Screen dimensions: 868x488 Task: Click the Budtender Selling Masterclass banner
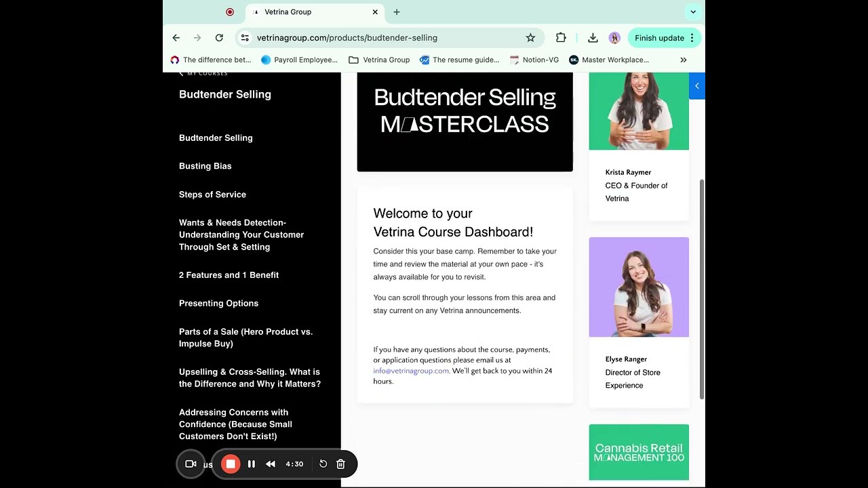pos(465,122)
